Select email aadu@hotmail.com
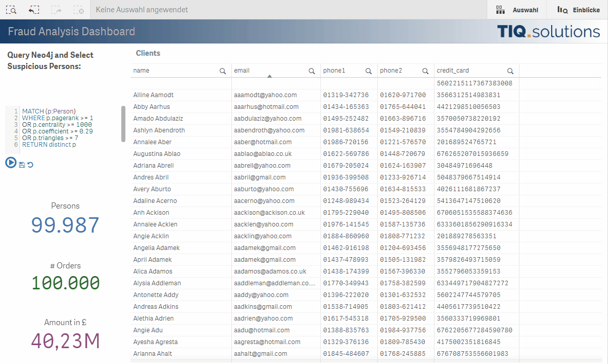608x364 pixels. point(262,330)
